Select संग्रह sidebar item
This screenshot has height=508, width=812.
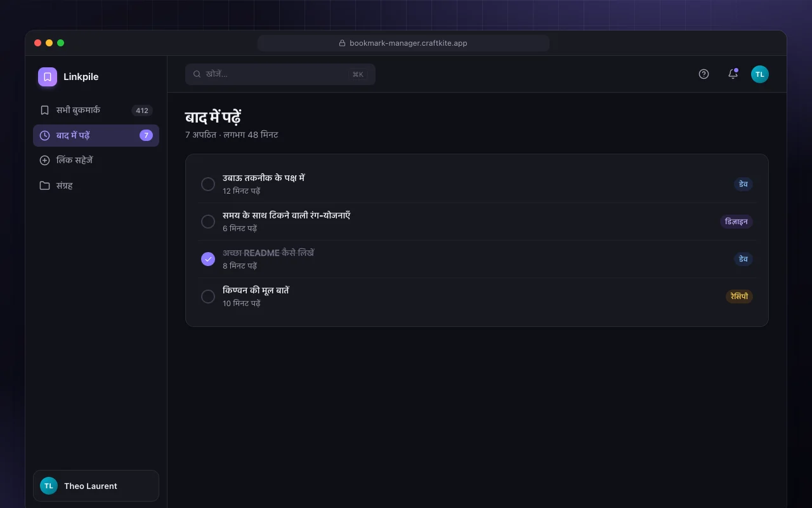click(96, 186)
